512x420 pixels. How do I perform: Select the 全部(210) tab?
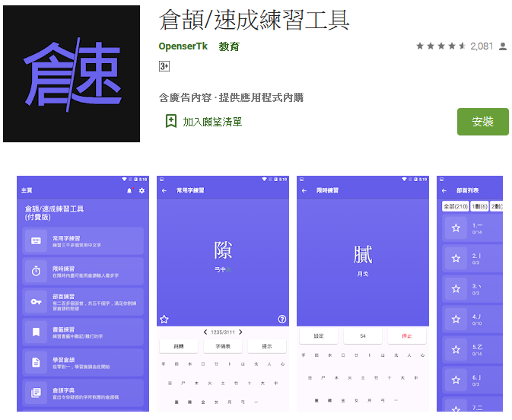pos(456,206)
